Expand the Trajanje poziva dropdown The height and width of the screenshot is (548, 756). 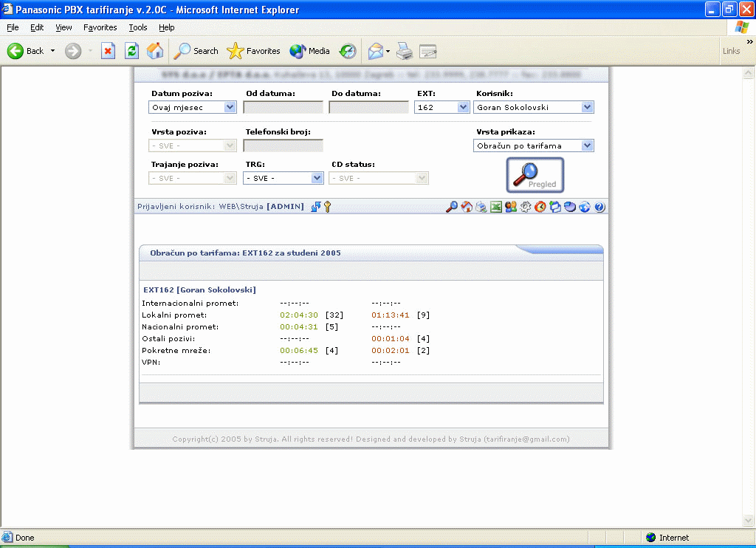point(230,178)
